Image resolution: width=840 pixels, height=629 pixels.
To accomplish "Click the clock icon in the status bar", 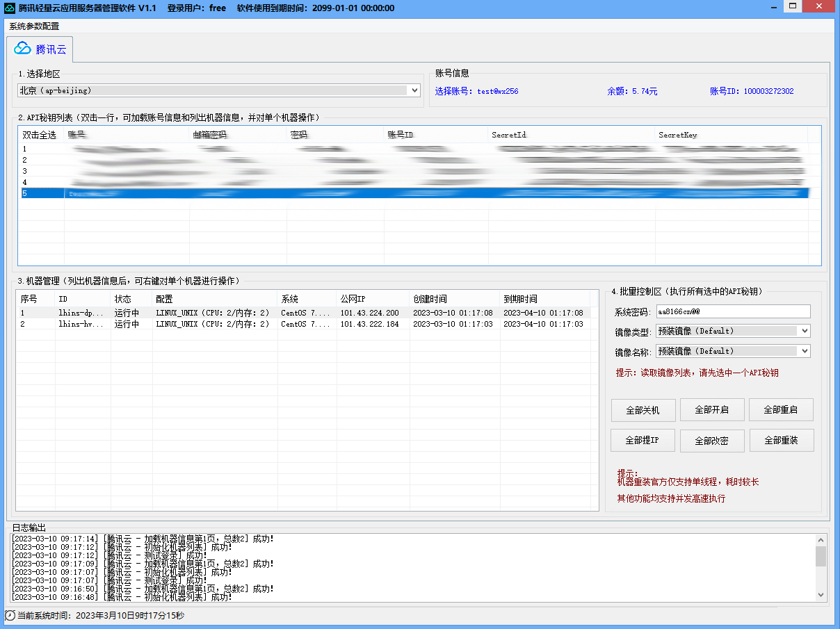I will point(10,616).
